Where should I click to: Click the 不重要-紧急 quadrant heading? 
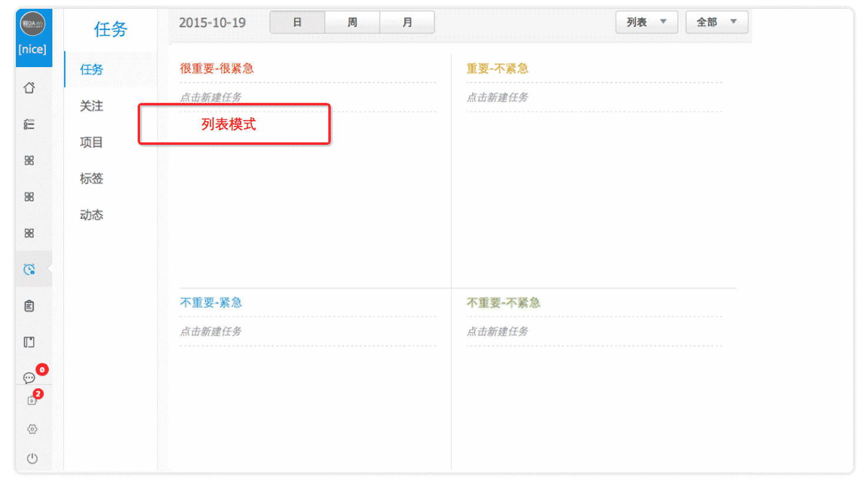211,303
